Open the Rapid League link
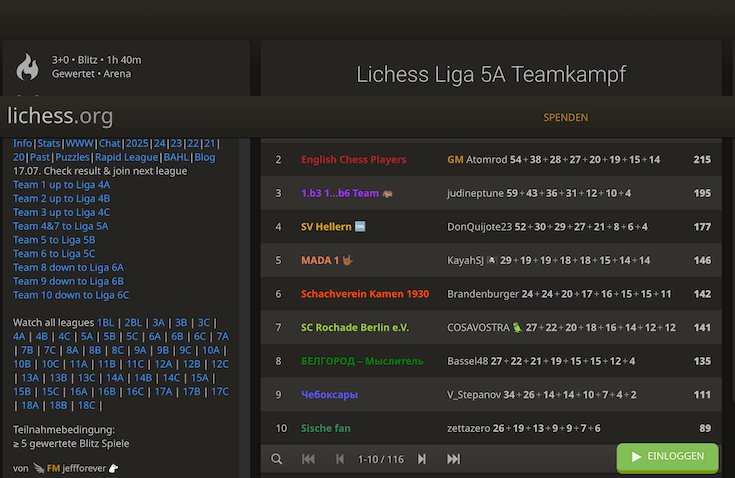The height and width of the screenshot is (478, 735). [127, 157]
